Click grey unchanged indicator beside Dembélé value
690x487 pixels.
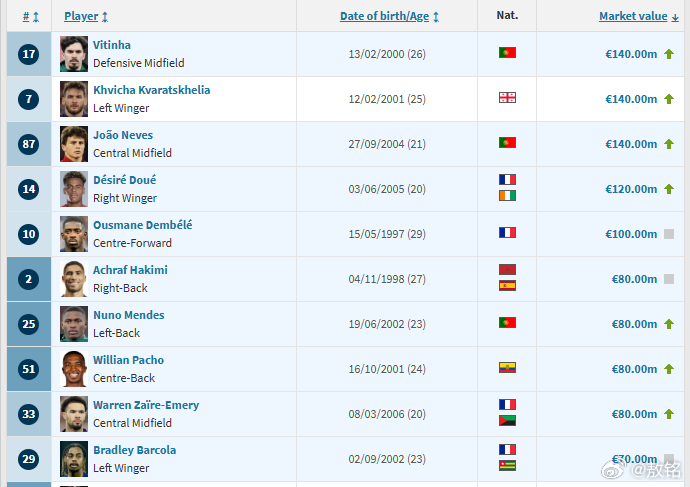669,234
